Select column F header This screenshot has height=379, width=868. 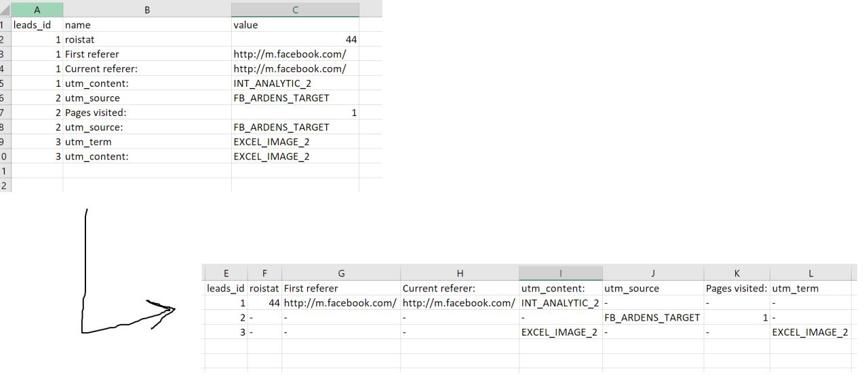pyautogui.click(x=264, y=273)
